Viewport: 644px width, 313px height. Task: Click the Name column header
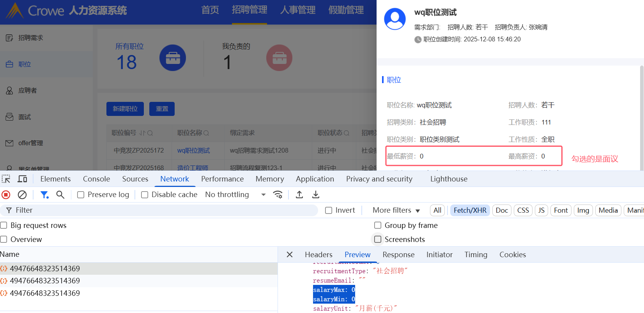point(139,254)
